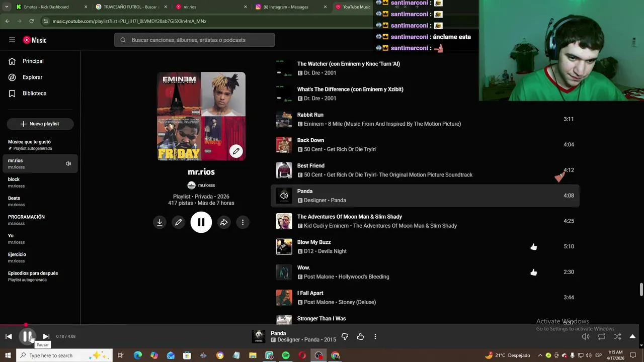
Task: Open Windows Start menu
Action: [x=8, y=355]
